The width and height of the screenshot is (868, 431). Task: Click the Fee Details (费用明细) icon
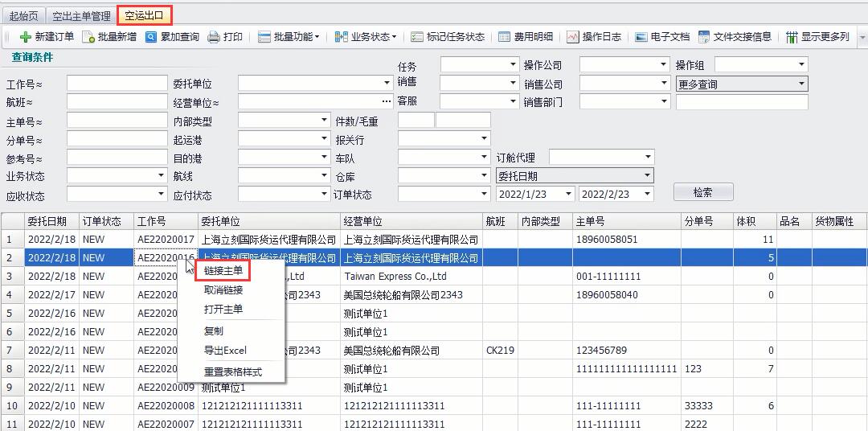coord(504,37)
